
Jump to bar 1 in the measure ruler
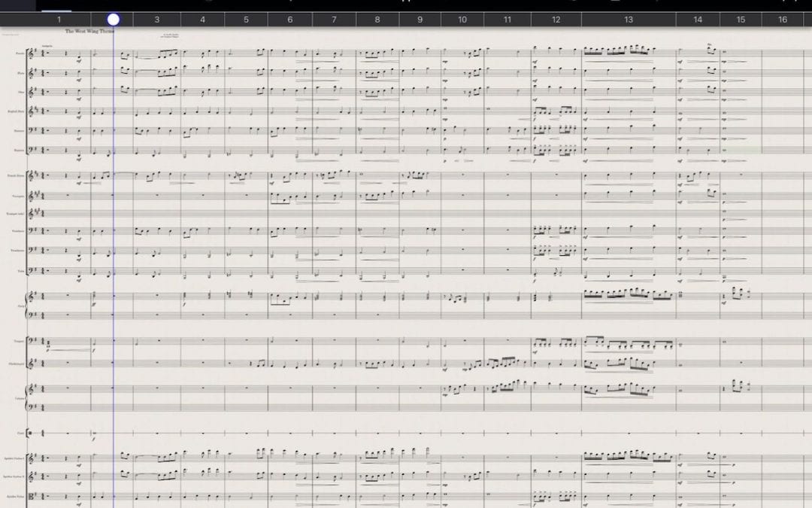[x=59, y=20]
